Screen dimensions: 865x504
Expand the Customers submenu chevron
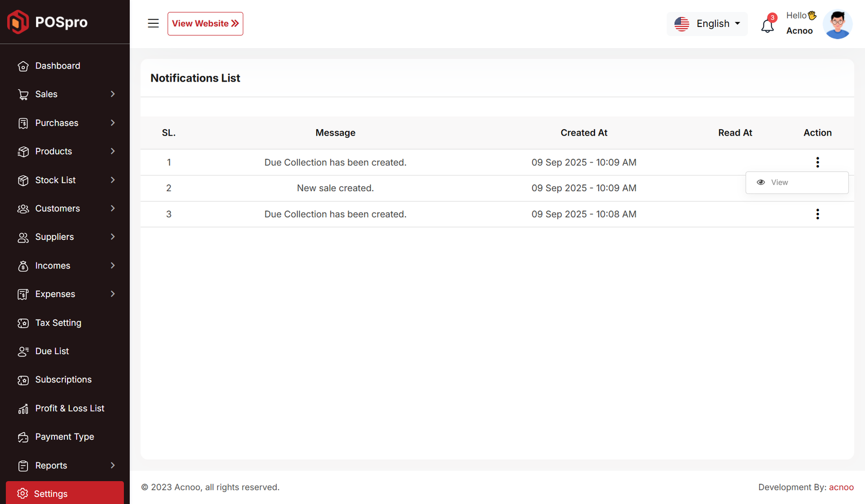tap(112, 209)
